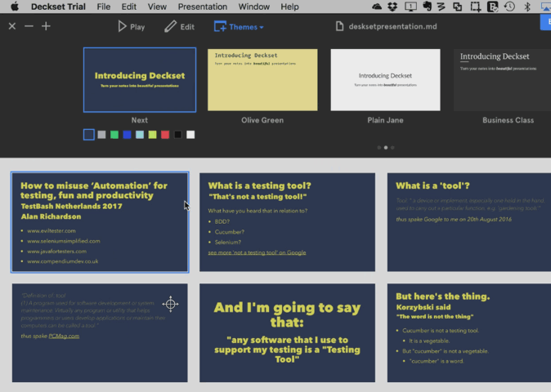Select the "What is a 'tool'?" slide
The height and width of the screenshot is (392, 551).
click(469, 222)
